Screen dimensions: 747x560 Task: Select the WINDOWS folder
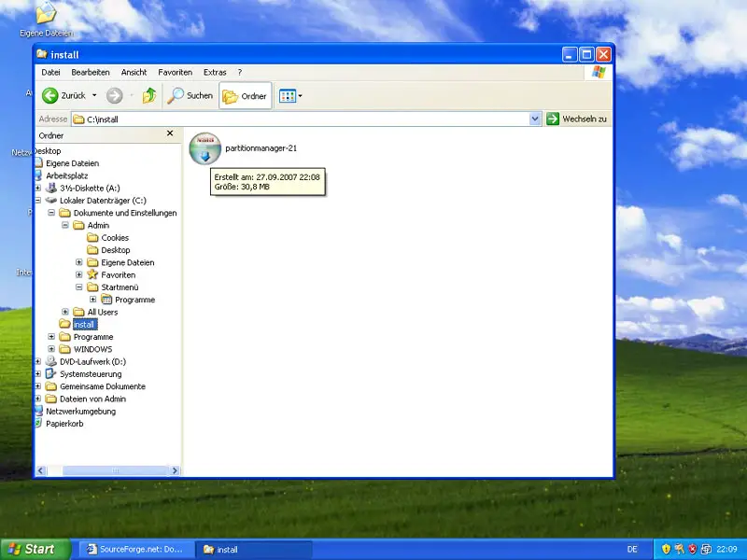pyautogui.click(x=92, y=349)
